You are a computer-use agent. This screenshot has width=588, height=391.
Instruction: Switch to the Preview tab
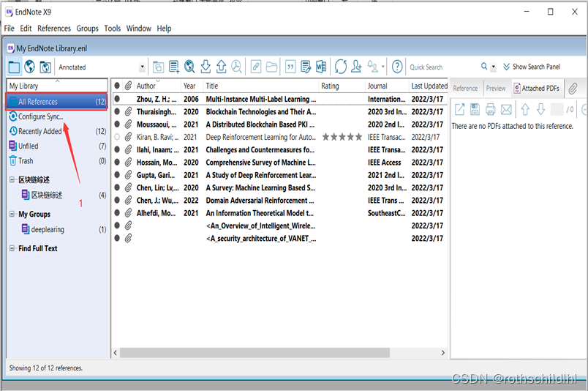pos(496,88)
